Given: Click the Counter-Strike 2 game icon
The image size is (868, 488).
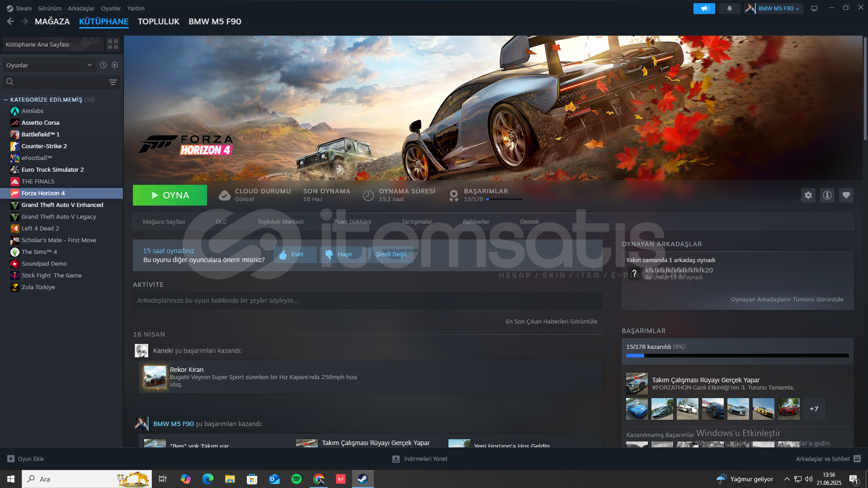Looking at the screenshot, I should point(15,146).
